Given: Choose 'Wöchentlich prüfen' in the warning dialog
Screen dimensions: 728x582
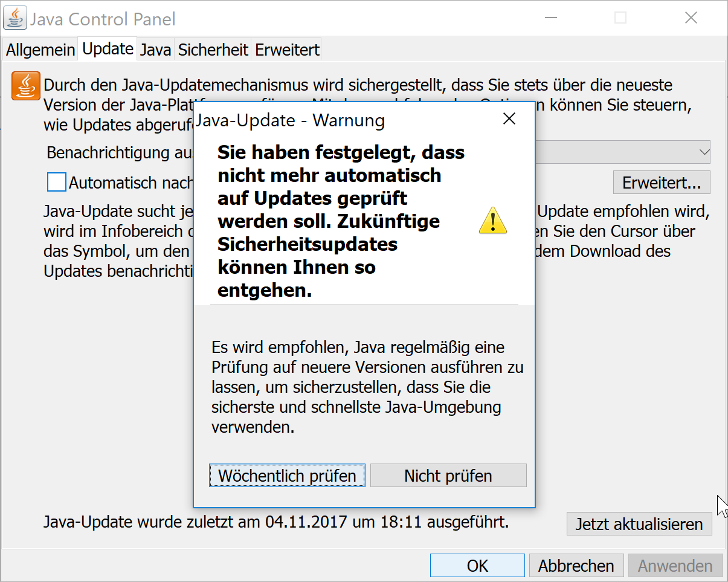Looking at the screenshot, I should pyautogui.click(x=287, y=476).
